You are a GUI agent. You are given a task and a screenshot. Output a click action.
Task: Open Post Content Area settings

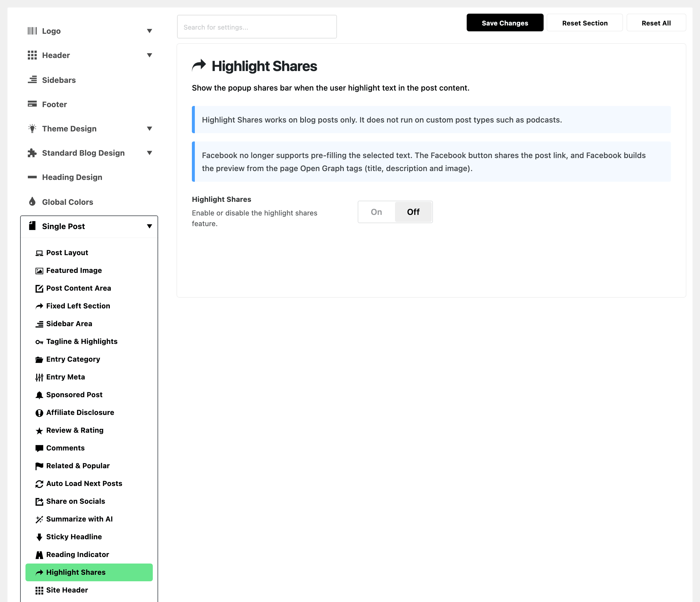tap(89, 288)
